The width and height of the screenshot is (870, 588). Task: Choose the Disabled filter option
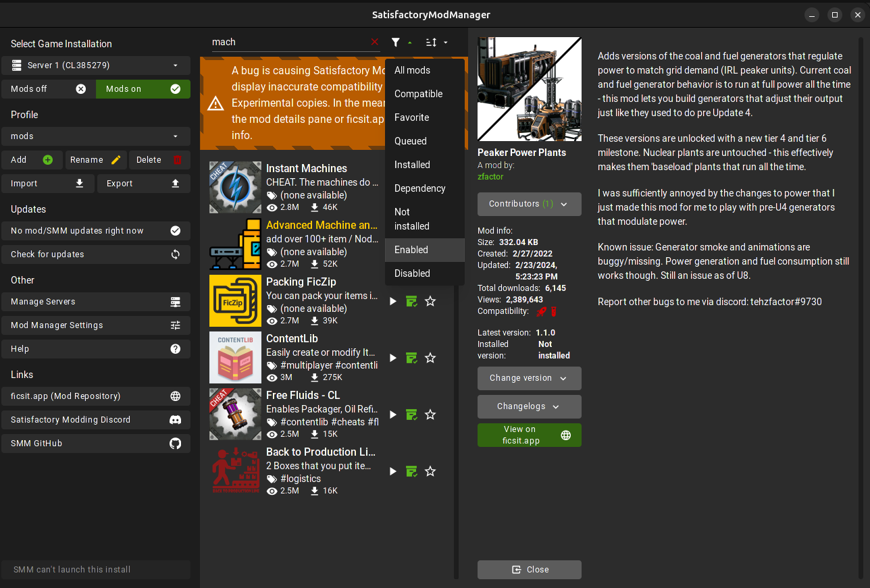tap(425, 273)
